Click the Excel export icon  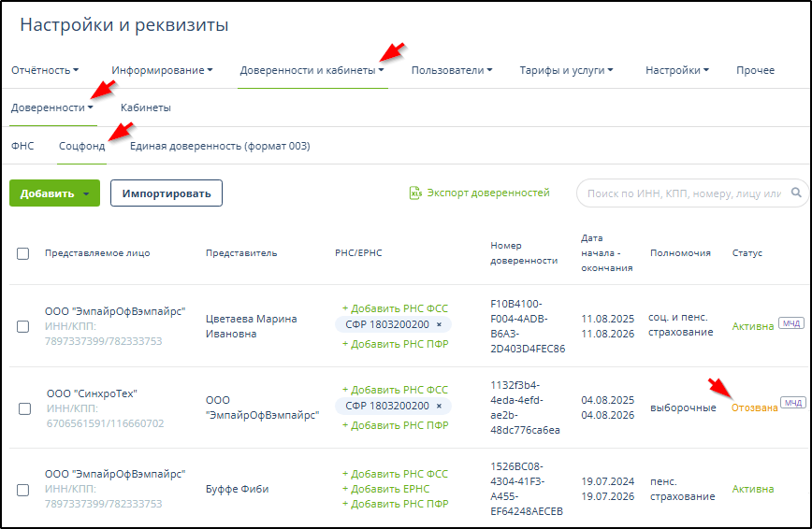coord(415,193)
